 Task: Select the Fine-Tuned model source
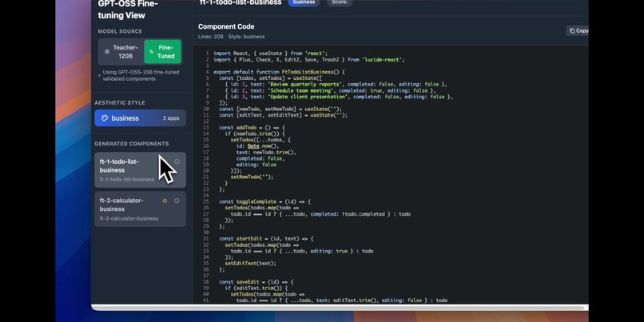tap(163, 52)
